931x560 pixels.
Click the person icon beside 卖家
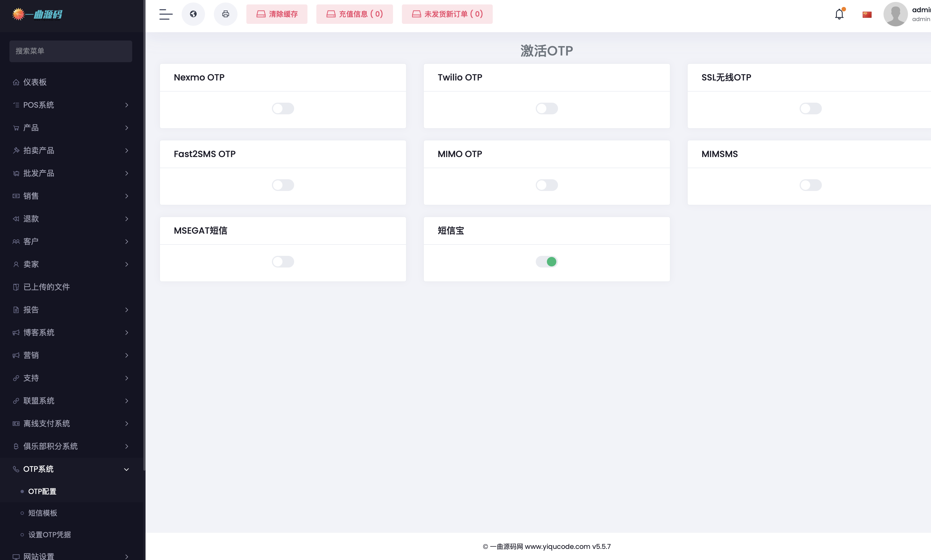tap(16, 264)
